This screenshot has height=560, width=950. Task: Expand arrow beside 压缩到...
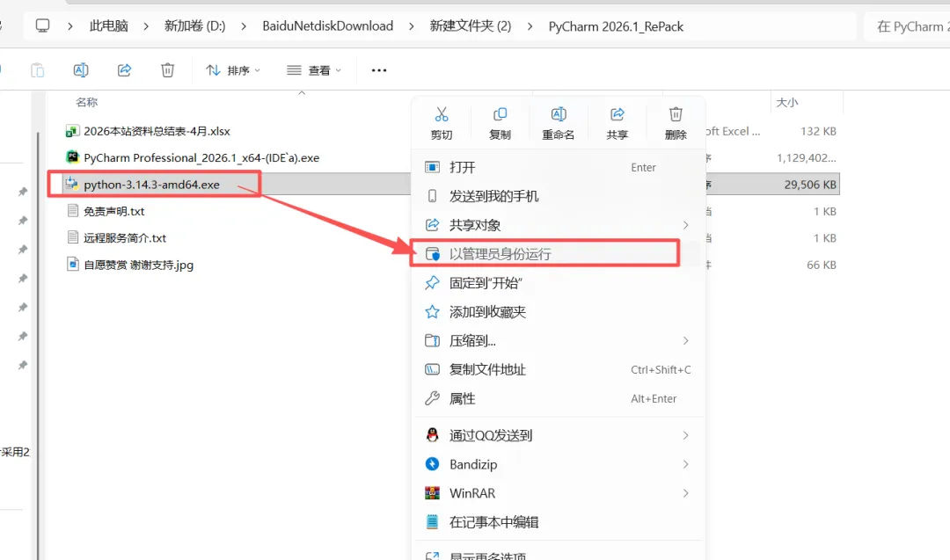(686, 341)
